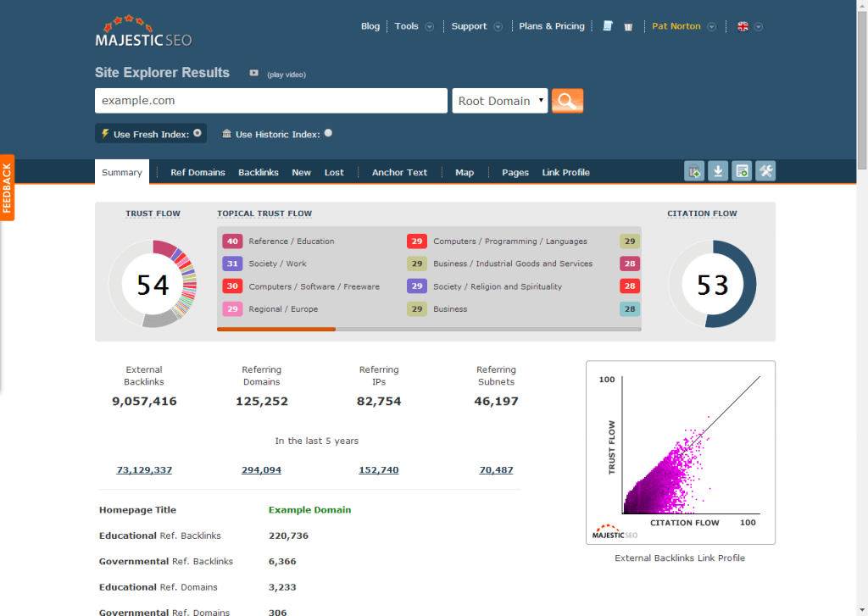868x616 pixels.
Task: Click the 31 badge for Society / Work
Action: coord(232,264)
